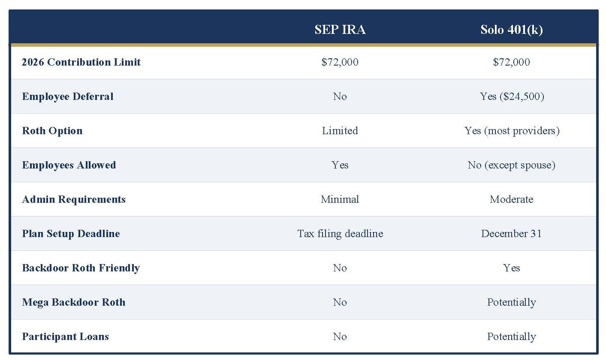
Task: Click SEP IRA $72,000 contribution cell
Action: (x=340, y=62)
